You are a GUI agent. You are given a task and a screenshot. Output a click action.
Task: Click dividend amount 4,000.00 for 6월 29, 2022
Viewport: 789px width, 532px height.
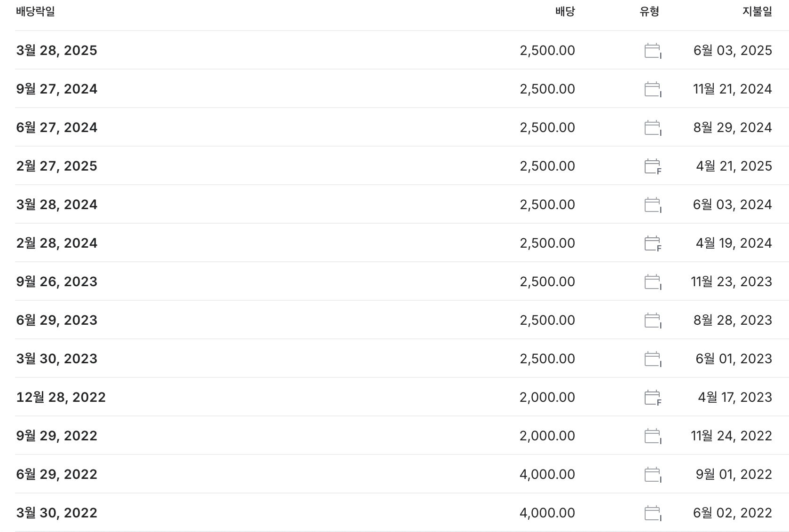547,475
